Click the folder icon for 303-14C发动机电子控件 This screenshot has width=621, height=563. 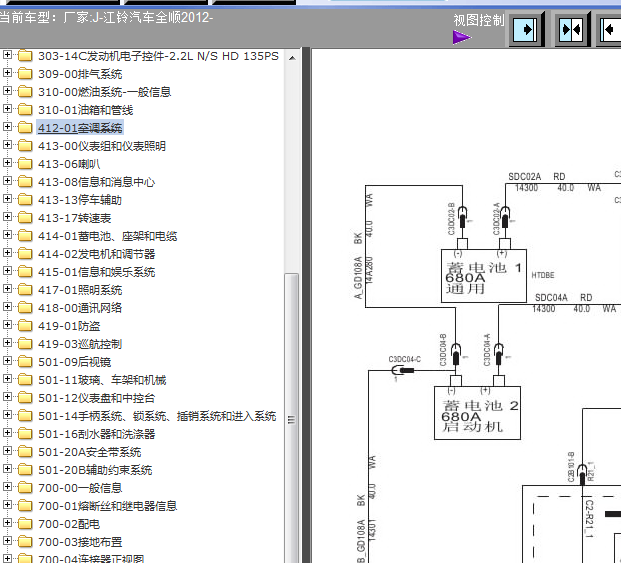pos(25,56)
